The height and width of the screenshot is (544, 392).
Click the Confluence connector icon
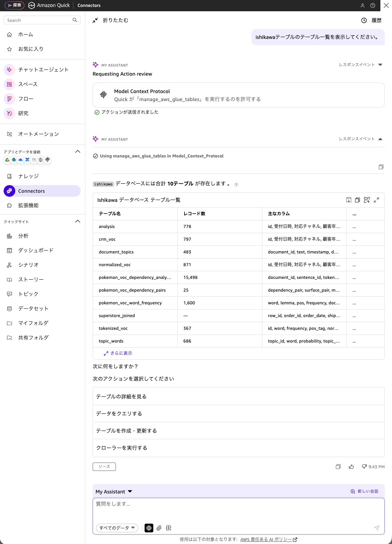[27, 160]
